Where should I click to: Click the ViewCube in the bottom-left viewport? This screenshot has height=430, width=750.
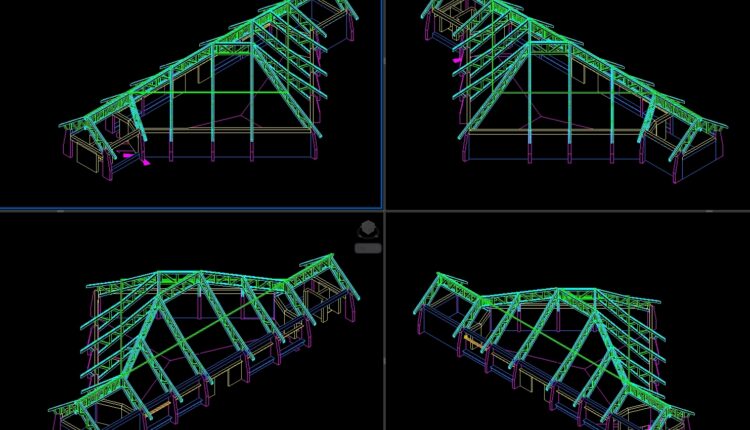coord(368,229)
